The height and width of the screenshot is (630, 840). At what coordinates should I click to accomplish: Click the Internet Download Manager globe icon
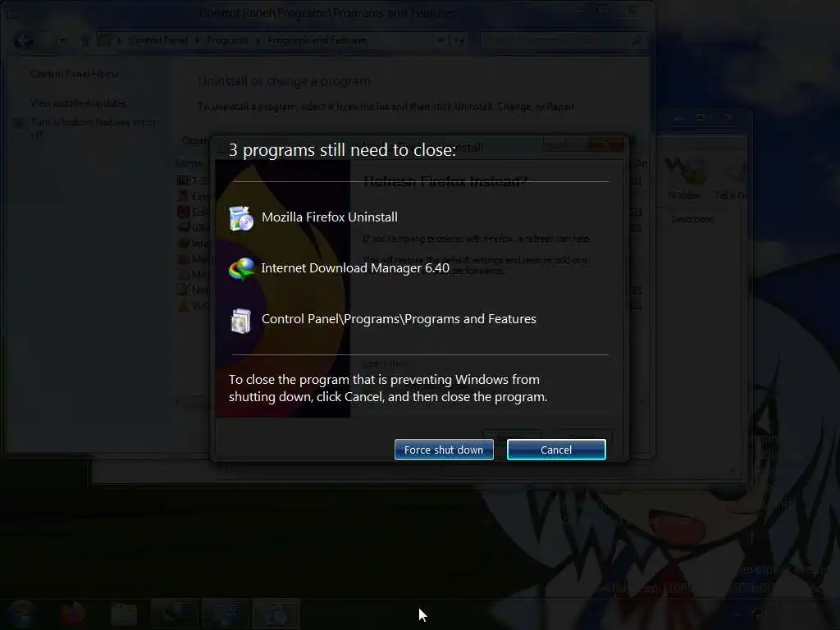[242, 268]
